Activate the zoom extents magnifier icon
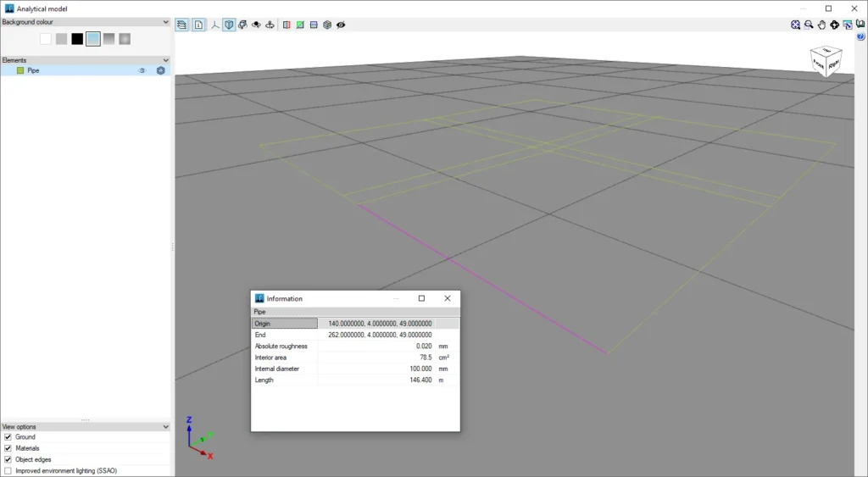868x477 pixels. pos(795,25)
